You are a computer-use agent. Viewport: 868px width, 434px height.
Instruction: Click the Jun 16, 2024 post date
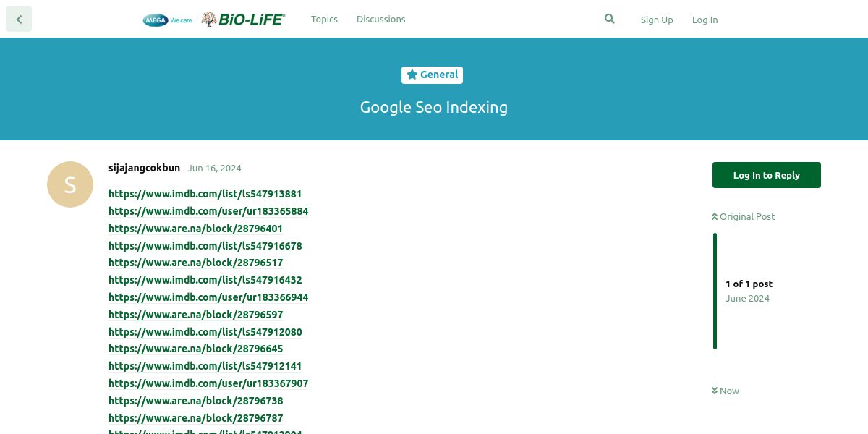tap(214, 169)
